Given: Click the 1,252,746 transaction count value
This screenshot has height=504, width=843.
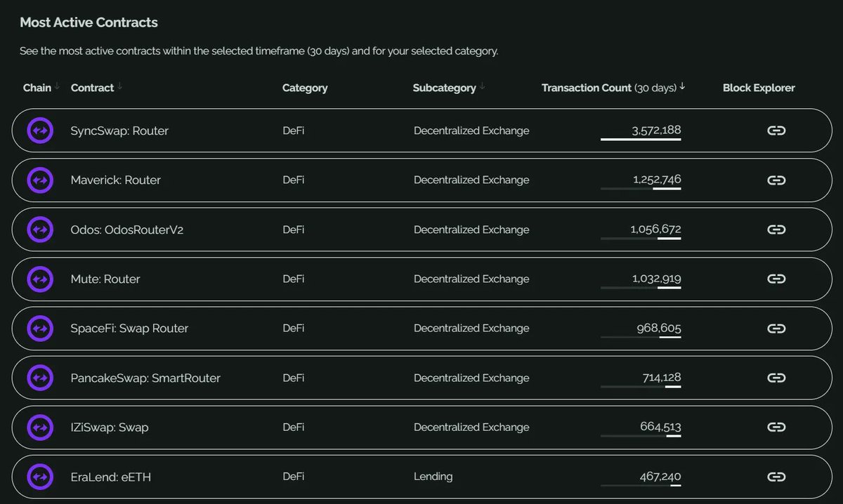Looking at the screenshot, I should point(657,180).
